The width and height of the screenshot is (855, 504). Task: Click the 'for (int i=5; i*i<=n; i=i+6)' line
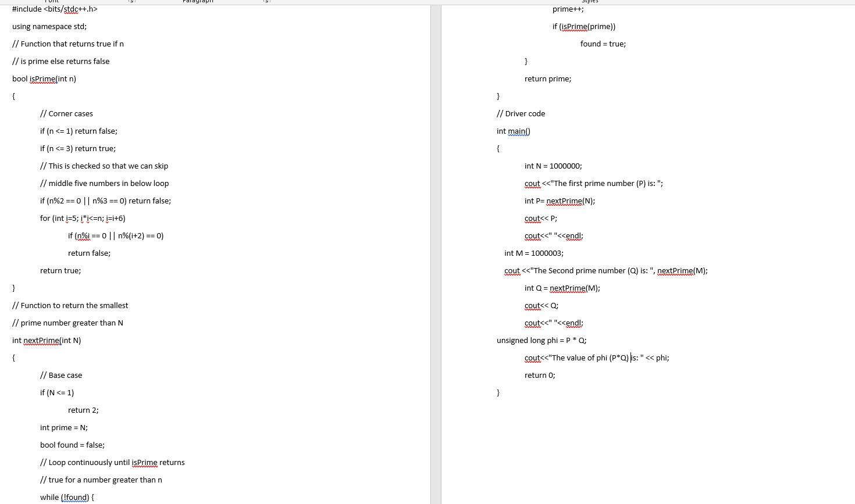tap(83, 218)
